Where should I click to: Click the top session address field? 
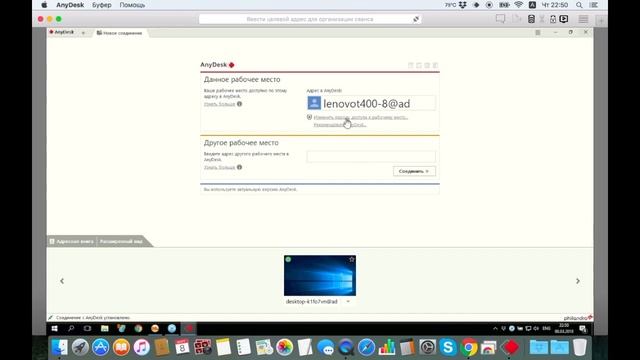310,19
